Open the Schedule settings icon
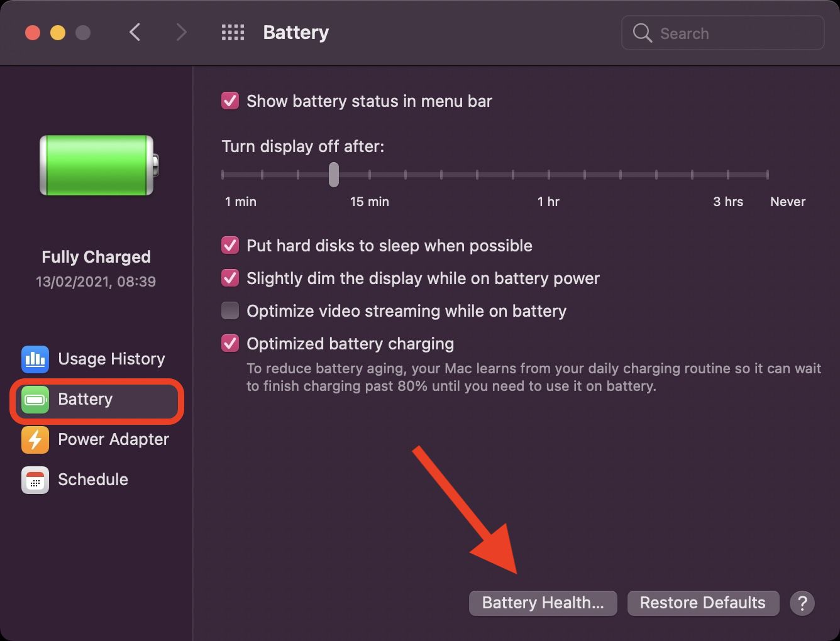This screenshot has height=641, width=840. pyautogui.click(x=35, y=479)
